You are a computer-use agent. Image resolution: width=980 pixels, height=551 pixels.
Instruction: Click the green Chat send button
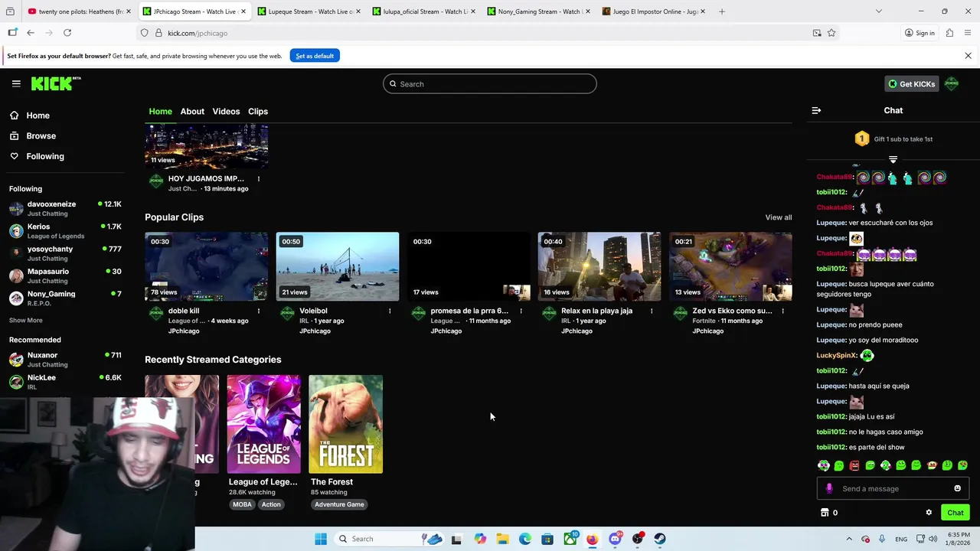[x=955, y=513]
